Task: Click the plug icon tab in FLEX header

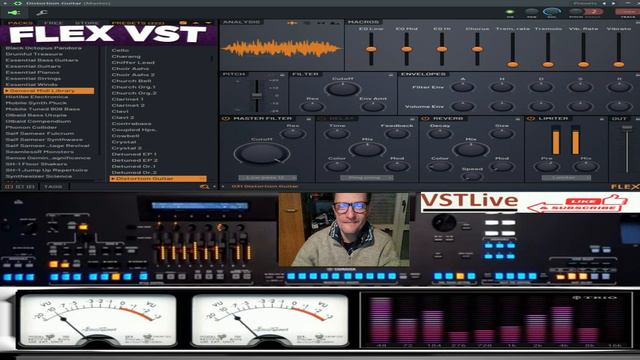Action: click(x=15, y=13)
